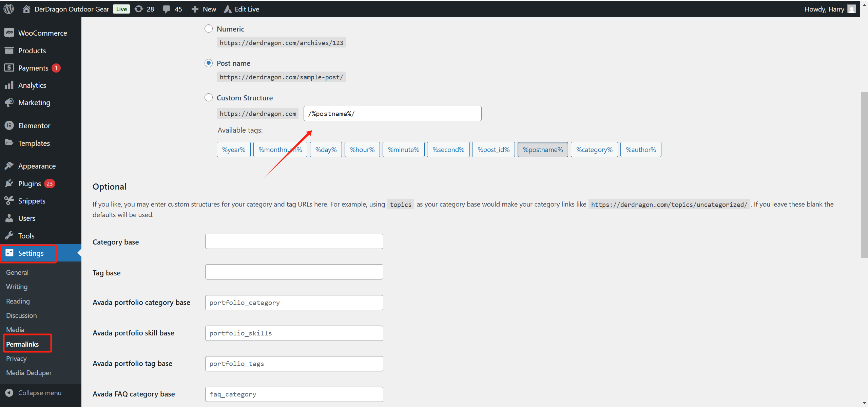Screen dimensions: 868x407
Task: Click Howdy, Harry account link
Action: coord(824,9)
